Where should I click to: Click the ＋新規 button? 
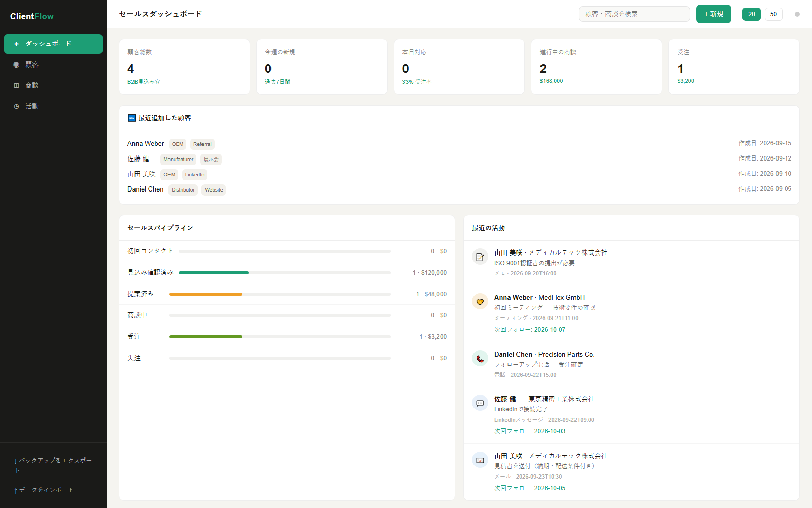pos(714,14)
